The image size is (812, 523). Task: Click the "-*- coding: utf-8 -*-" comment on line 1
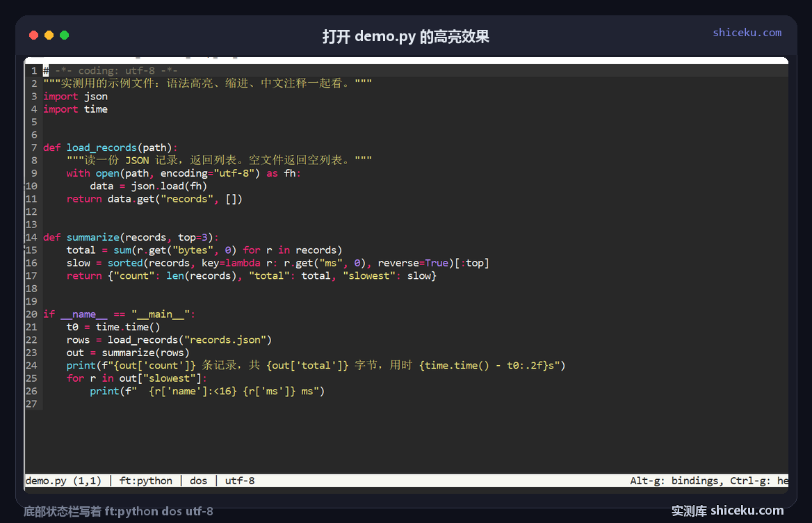click(117, 70)
